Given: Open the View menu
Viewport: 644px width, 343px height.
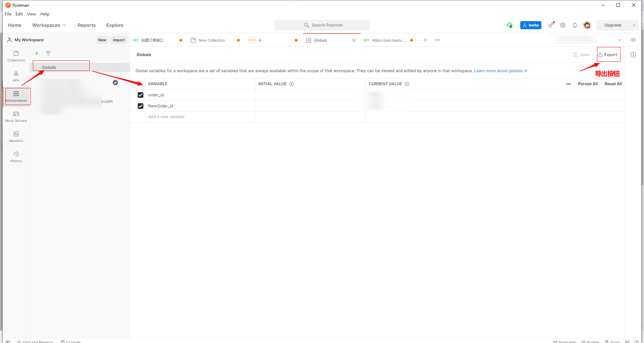Looking at the screenshot, I should coord(32,14).
